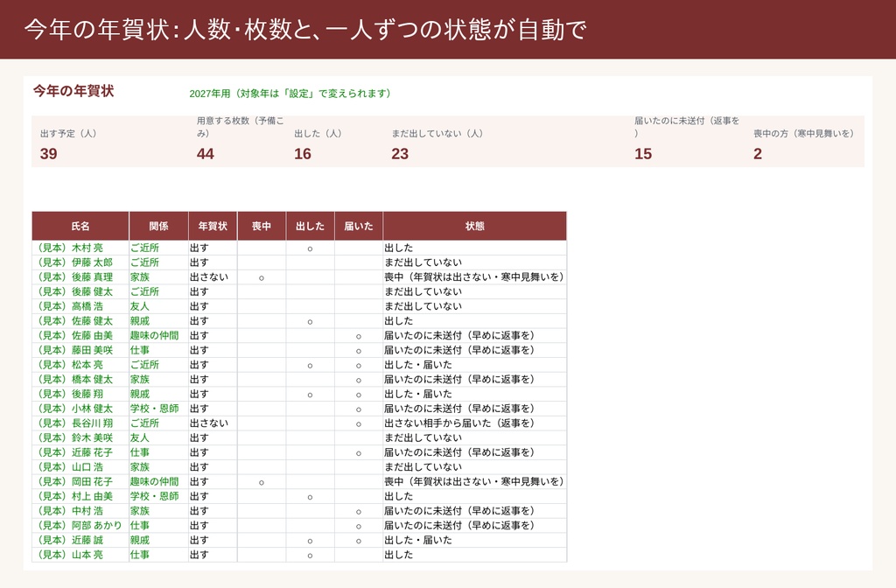Select the 届いた column header in the table

point(358,227)
